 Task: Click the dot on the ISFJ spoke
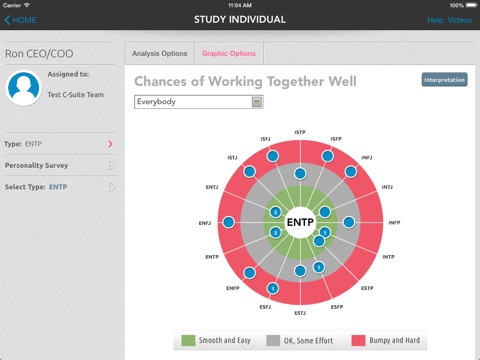[273, 156]
